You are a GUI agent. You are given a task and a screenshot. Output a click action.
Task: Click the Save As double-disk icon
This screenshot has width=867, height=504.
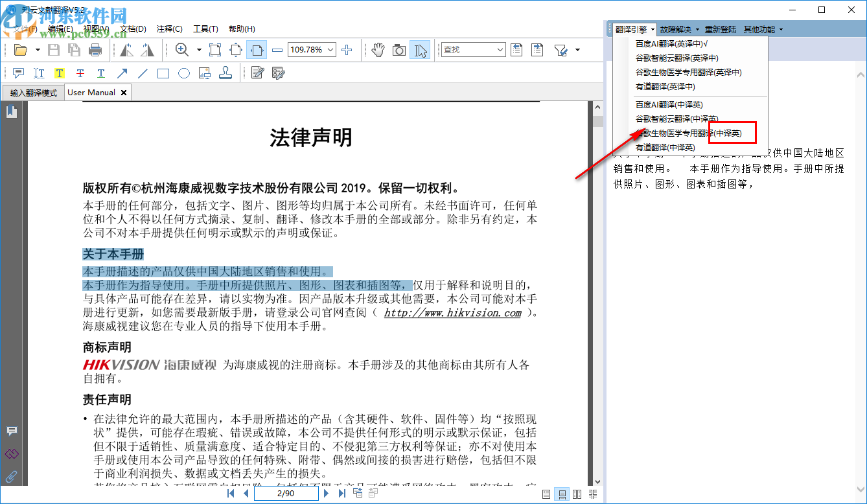click(75, 50)
